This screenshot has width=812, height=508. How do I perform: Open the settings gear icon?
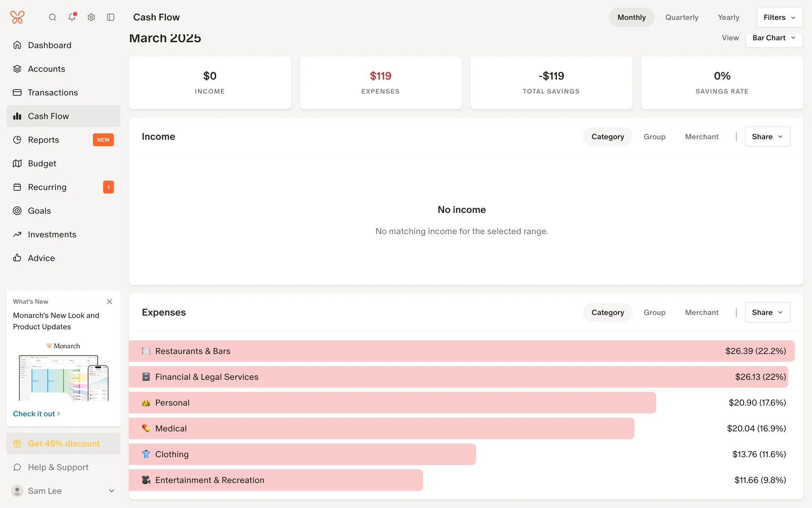[x=91, y=17]
